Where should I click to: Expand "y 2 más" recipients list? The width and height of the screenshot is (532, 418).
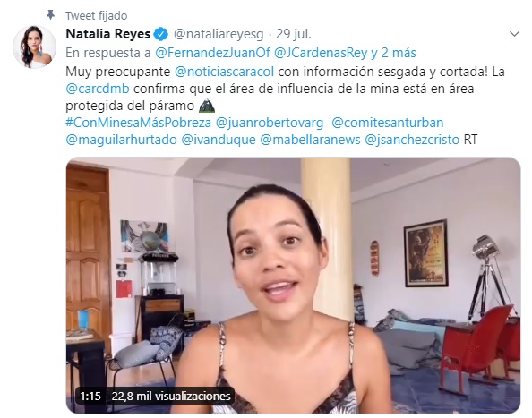393,53
